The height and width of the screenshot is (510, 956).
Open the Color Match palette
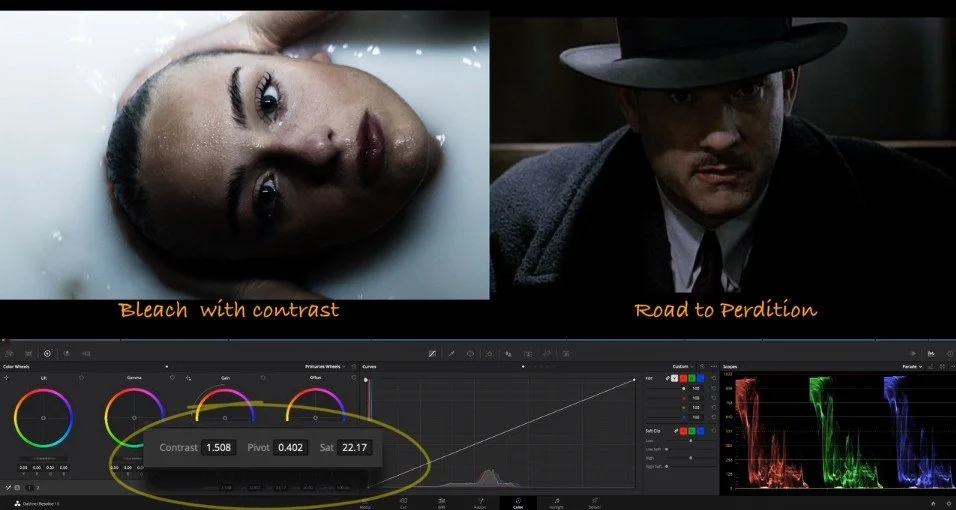[x=28, y=353]
